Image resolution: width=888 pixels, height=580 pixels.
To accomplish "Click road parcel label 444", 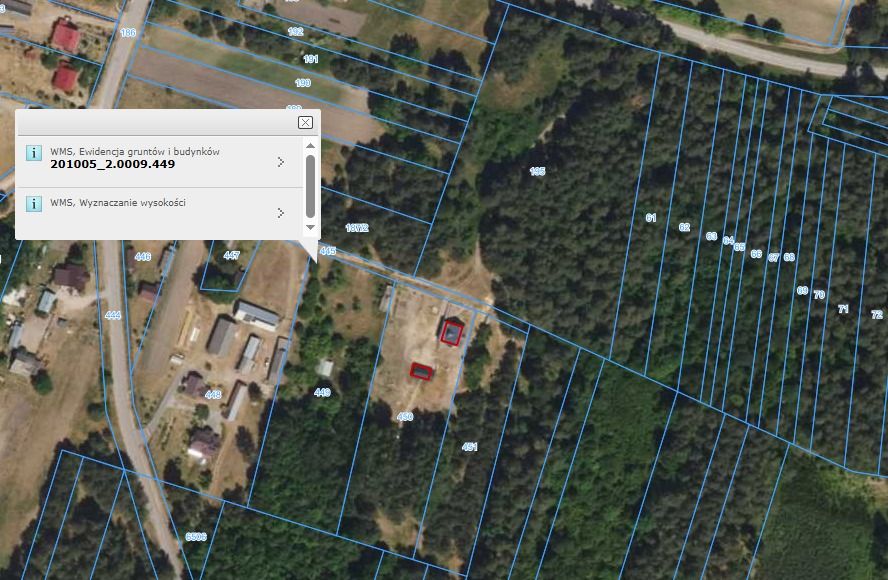I will pyautogui.click(x=113, y=315).
